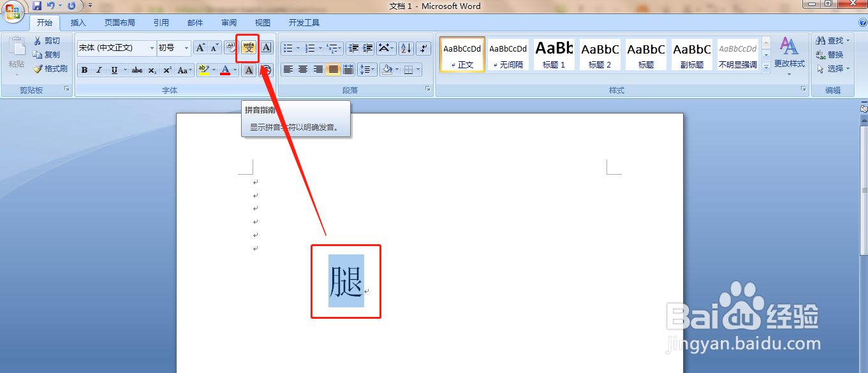Image resolution: width=868 pixels, height=373 pixels.
Task: Switch to the 审阅 tab
Action: (229, 22)
